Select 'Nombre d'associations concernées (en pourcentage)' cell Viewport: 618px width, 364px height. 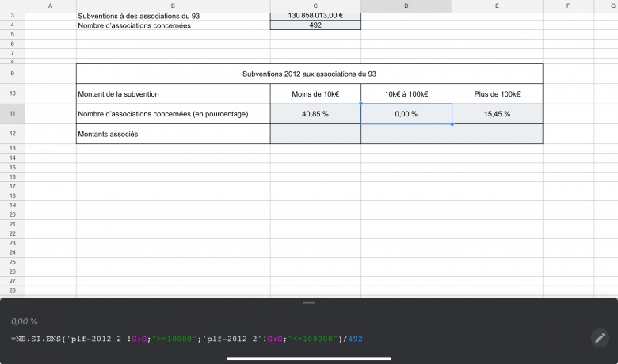173,114
